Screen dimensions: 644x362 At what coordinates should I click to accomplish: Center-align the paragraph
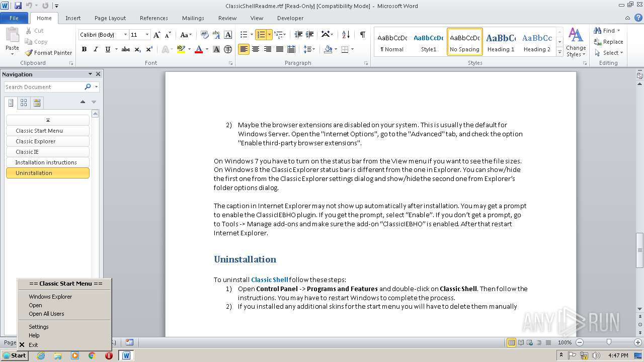point(256,49)
